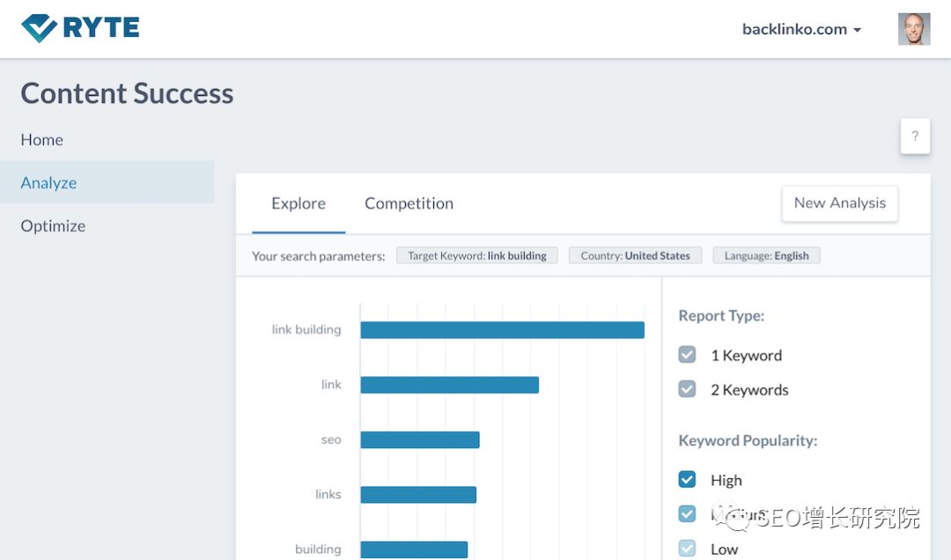Image resolution: width=951 pixels, height=560 pixels.
Task: Click the link building bar in chart
Action: (502, 330)
